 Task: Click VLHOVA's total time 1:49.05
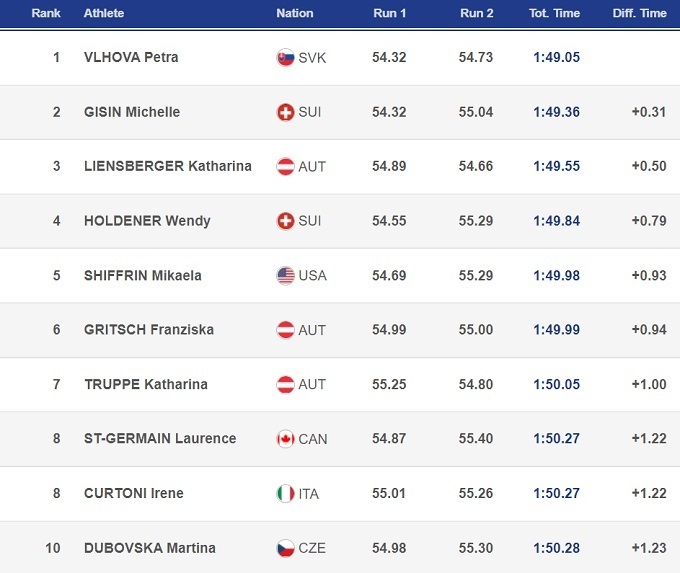557,58
